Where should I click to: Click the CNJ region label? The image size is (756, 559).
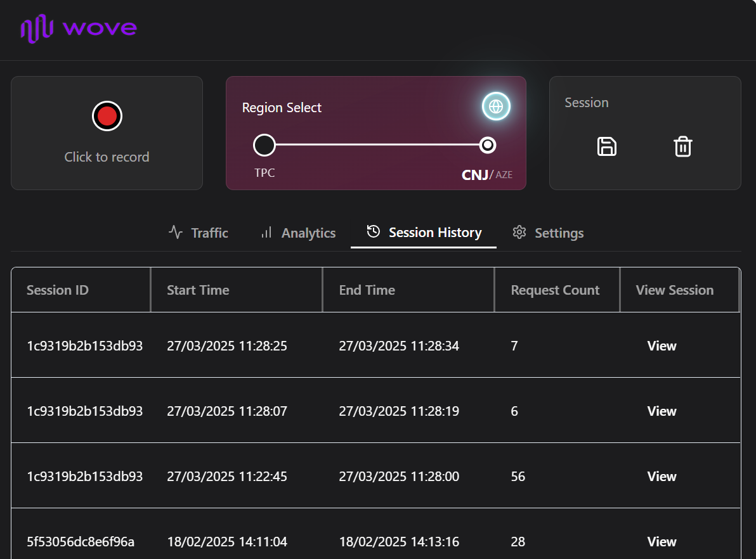point(475,174)
